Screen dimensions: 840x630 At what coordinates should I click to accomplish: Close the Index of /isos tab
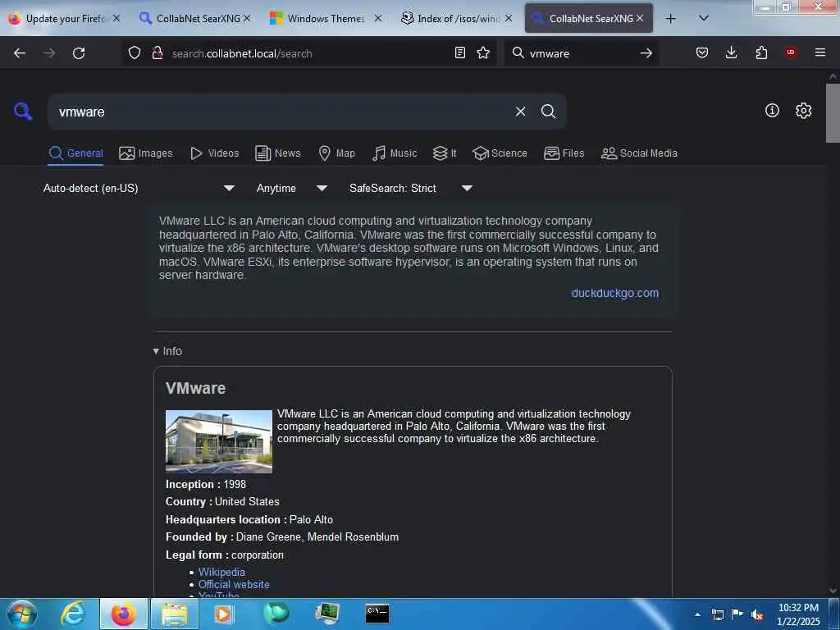(509, 19)
